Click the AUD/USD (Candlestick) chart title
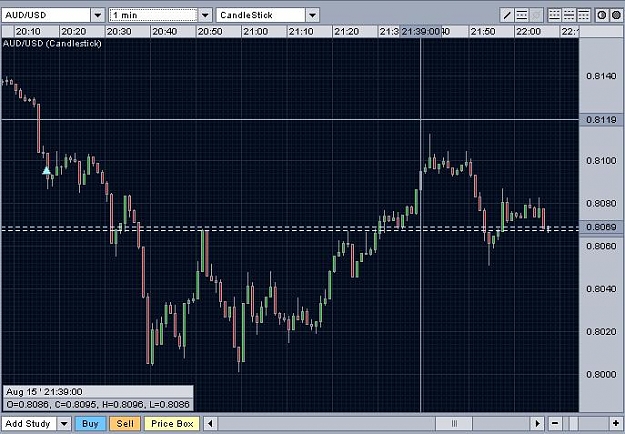Screen dimensions: 625x434 (x=52, y=43)
